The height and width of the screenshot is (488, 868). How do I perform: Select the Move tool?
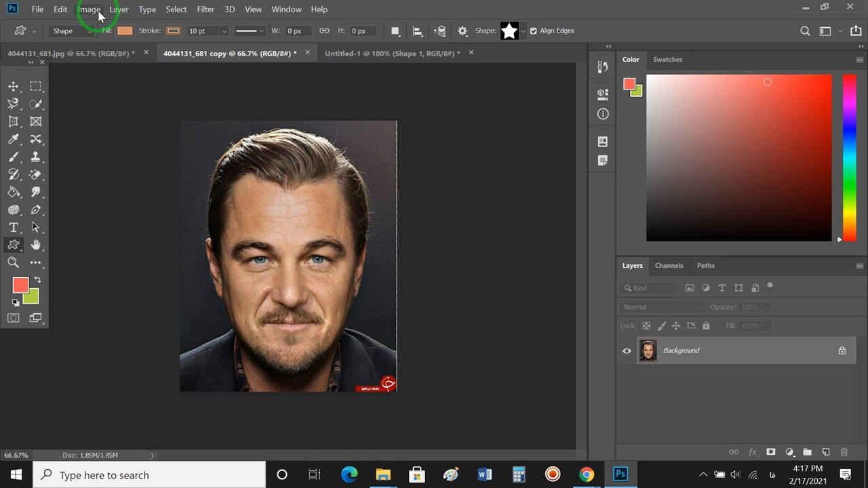tap(14, 86)
